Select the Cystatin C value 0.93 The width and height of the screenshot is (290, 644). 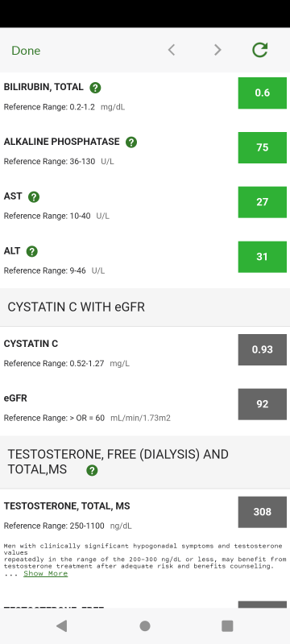point(263,349)
